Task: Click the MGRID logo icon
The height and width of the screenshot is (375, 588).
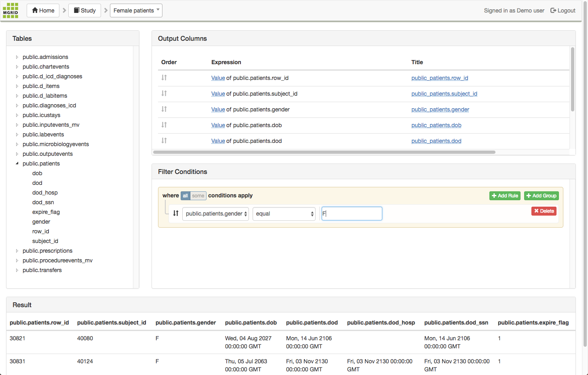Action: point(11,10)
